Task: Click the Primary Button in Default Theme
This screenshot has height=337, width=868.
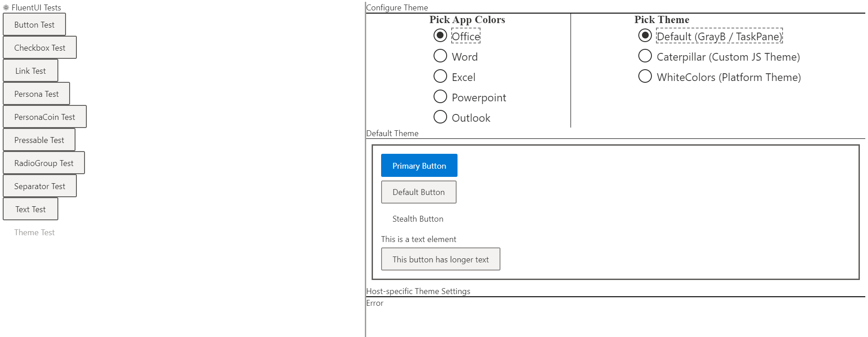Action: (419, 165)
